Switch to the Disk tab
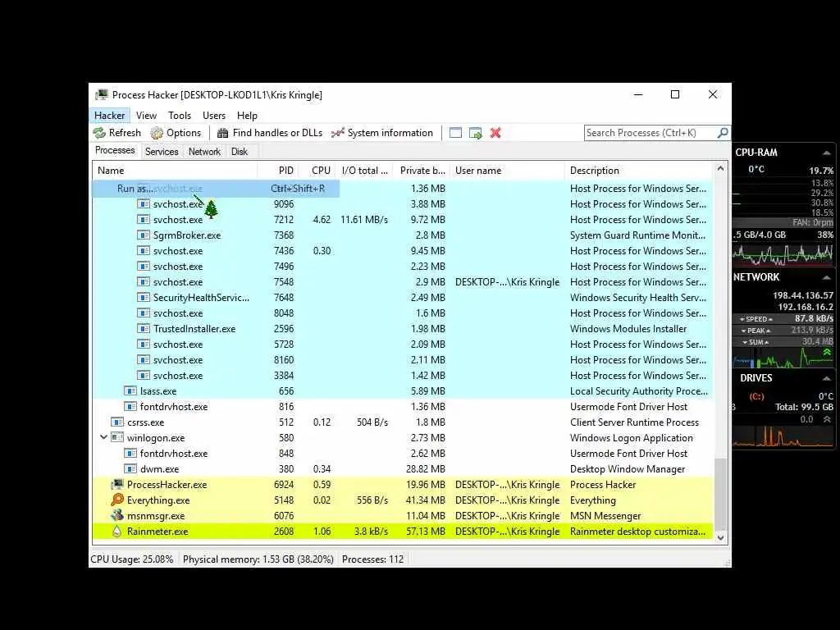 240,152
